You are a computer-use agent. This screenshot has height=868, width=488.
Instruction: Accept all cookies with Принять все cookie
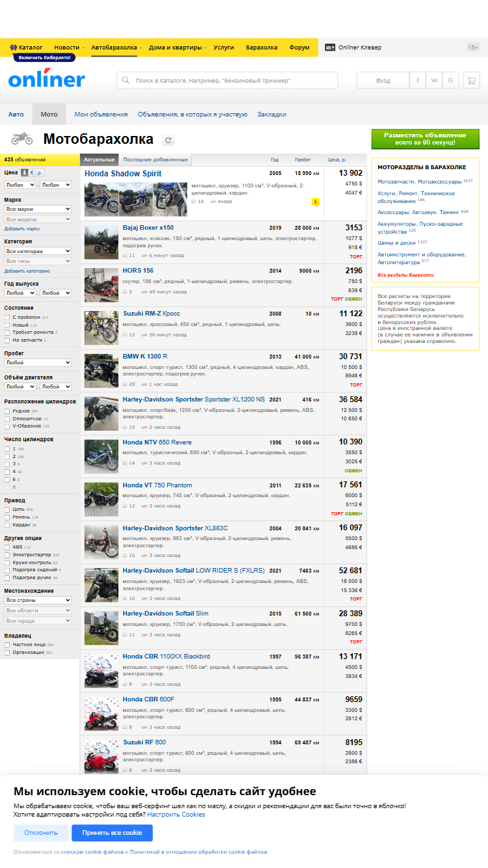point(112,833)
